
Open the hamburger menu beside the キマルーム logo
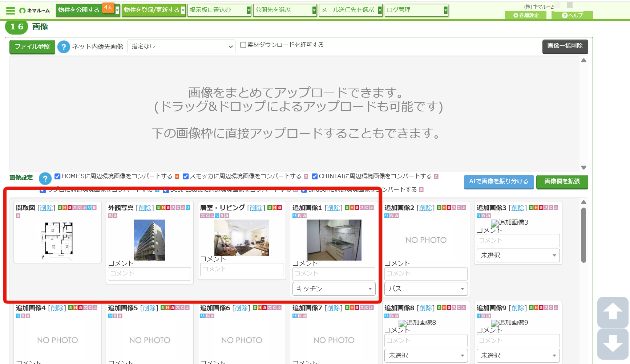click(11, 11)
